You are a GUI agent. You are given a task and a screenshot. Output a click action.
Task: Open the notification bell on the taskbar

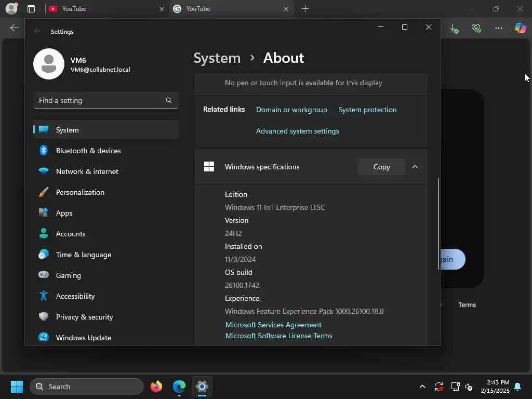518,387
